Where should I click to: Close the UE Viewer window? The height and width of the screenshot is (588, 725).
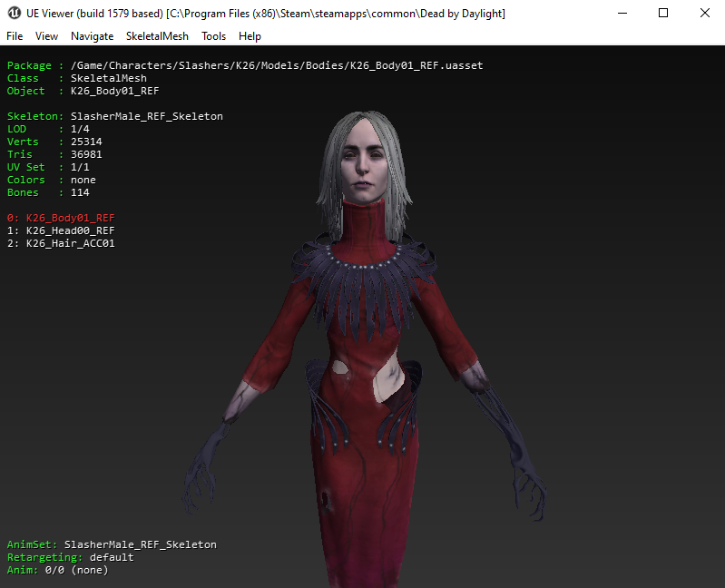(705, 13)
